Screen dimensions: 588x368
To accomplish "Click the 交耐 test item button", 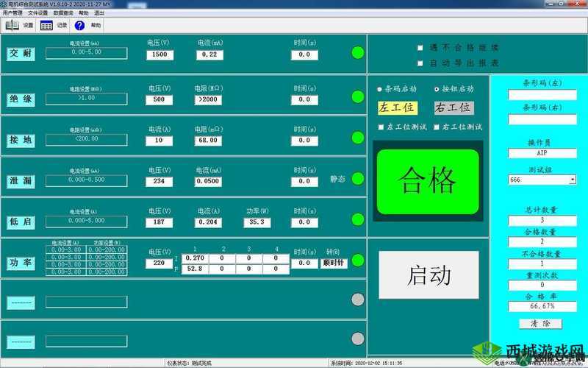I will click(x=21, y=53).
